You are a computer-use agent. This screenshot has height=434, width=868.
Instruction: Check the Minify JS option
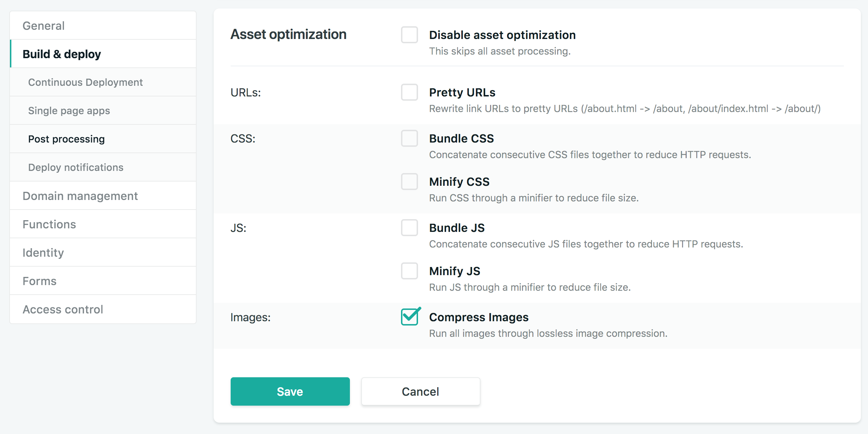[x=409, y=271]
